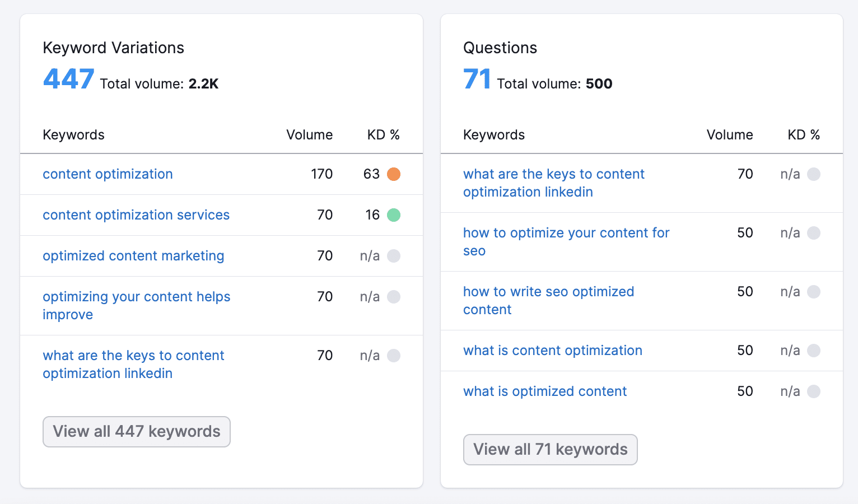
Task: Select 'what is optimized content' question link
Action: point(544,391)
